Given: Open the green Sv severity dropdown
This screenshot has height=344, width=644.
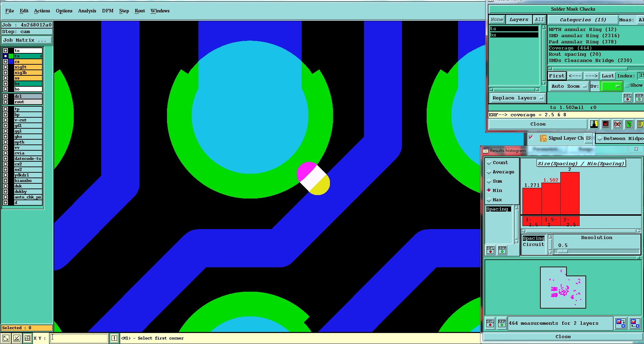Looking at the screenshot, I should (x=611, y=86).
